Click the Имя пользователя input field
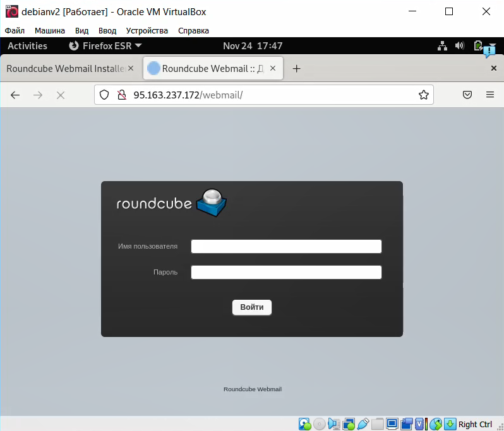The height and width of the screenshot is (431, 504). point(286,246)
